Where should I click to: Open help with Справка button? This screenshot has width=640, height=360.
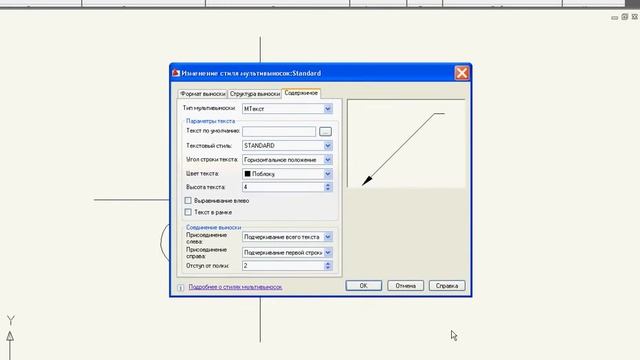click(x=447, y=286)
